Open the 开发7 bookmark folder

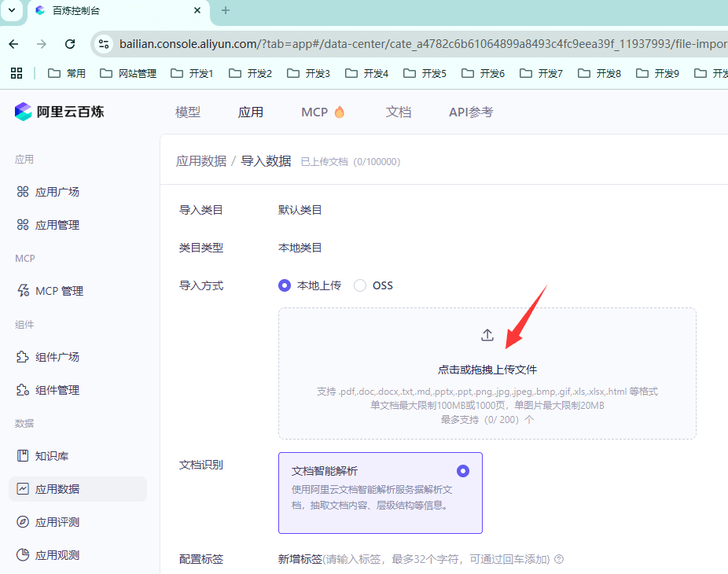tap(541, 73)
